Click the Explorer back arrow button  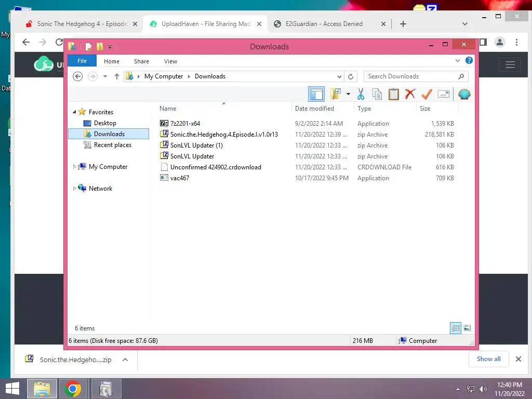[x=78, y=76]
